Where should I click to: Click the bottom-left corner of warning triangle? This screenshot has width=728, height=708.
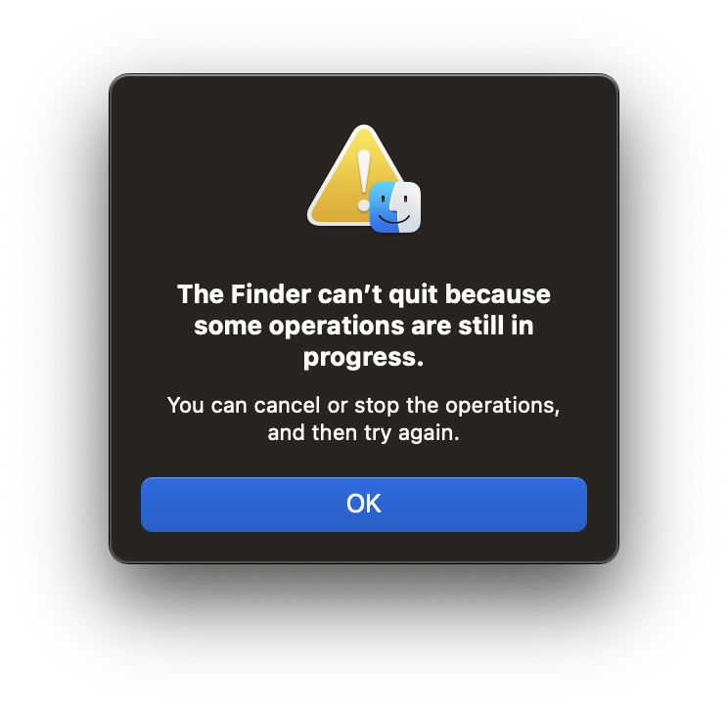[x=314, y=218]
